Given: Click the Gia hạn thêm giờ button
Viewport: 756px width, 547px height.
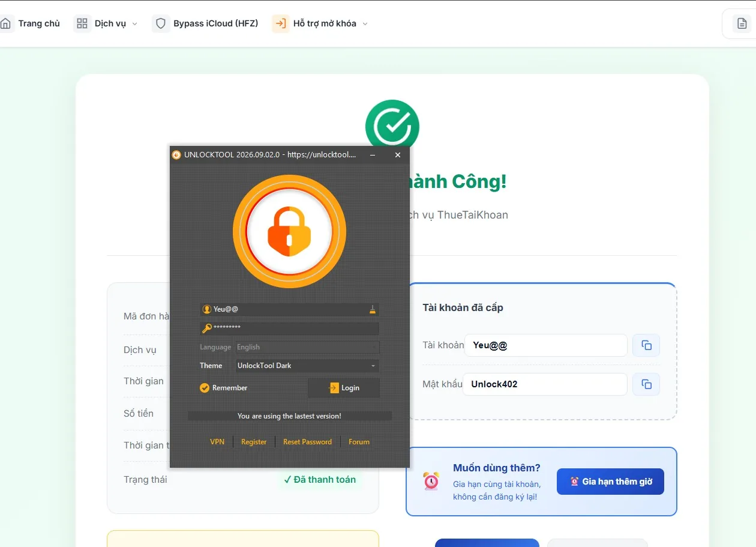Looking at the screenshot, I should point(610,482).
